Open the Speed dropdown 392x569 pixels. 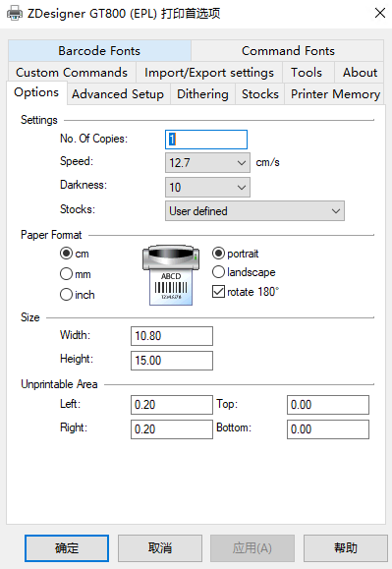coord(207,162)
